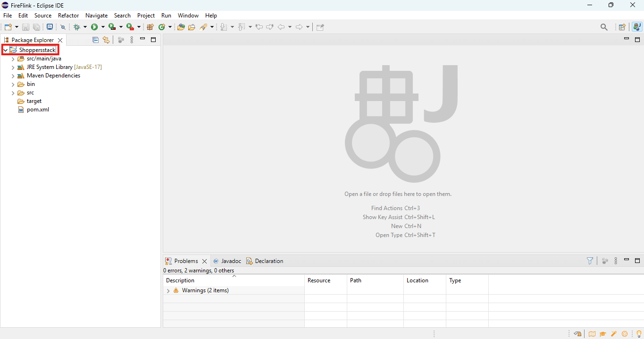
Task: Select the Shoppersstack project
Action: point(37,50)
